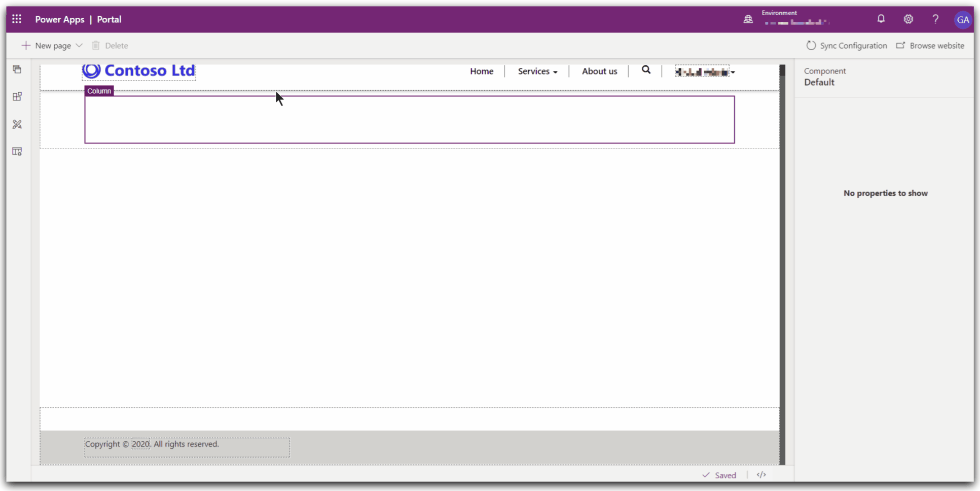980x491 pixels.
Task: Show notifications bell
Action: (881, 19)
